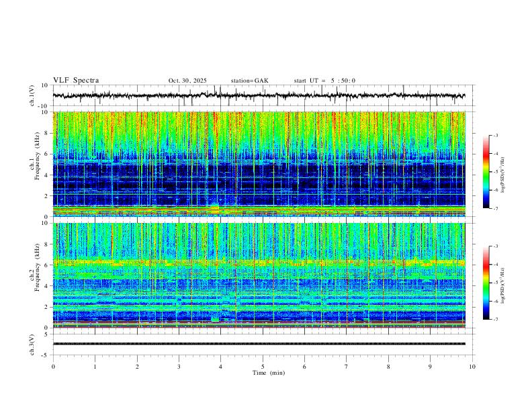This screenshot has width=532, height=411.
Task: Click time axis tick label "8"
Action: pyautogui.click(x=388, y=367)
